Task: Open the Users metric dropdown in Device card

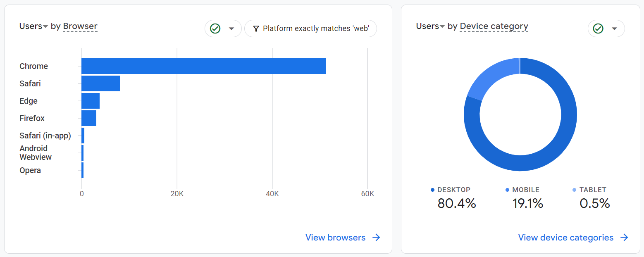Action: (431, 26)
